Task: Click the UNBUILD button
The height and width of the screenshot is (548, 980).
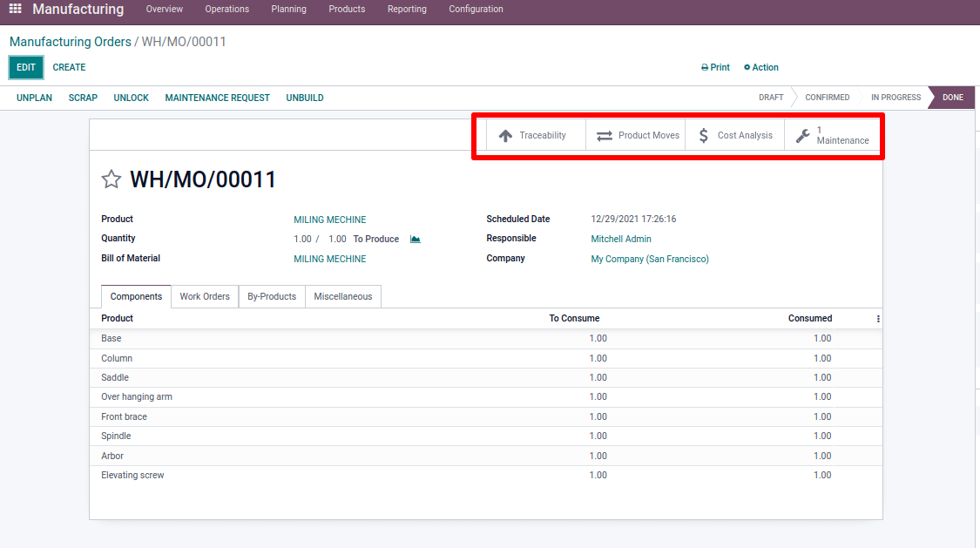Action: click(305, 98)
